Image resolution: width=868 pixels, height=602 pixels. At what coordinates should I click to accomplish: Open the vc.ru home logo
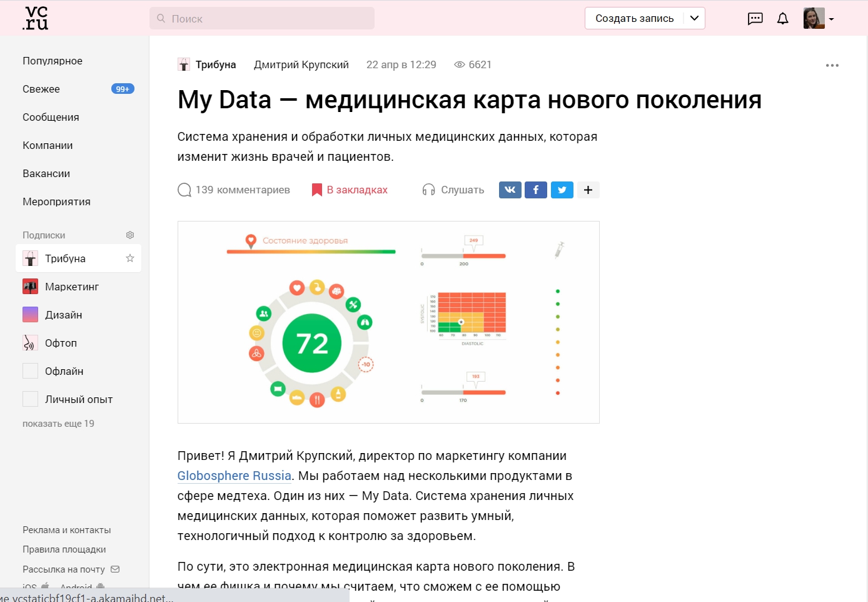35,18
